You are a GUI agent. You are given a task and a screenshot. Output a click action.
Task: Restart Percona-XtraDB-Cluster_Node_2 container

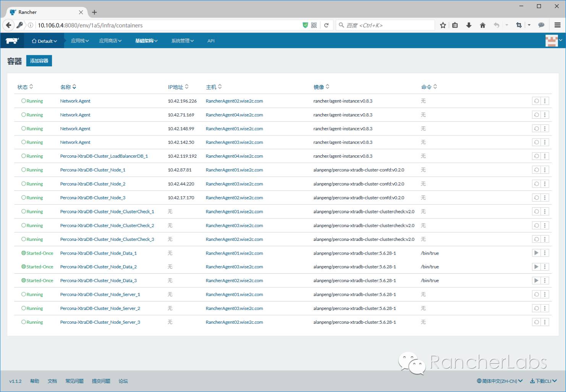click(536, 184)
